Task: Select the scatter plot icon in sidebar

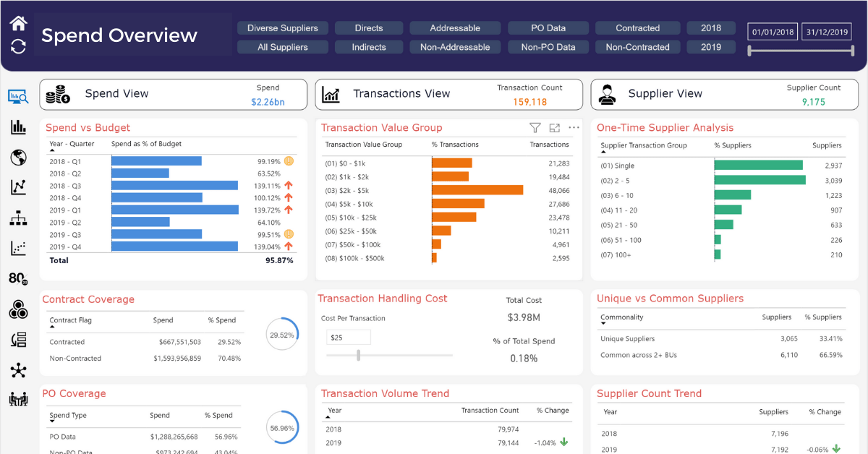Action: (18, 247)
